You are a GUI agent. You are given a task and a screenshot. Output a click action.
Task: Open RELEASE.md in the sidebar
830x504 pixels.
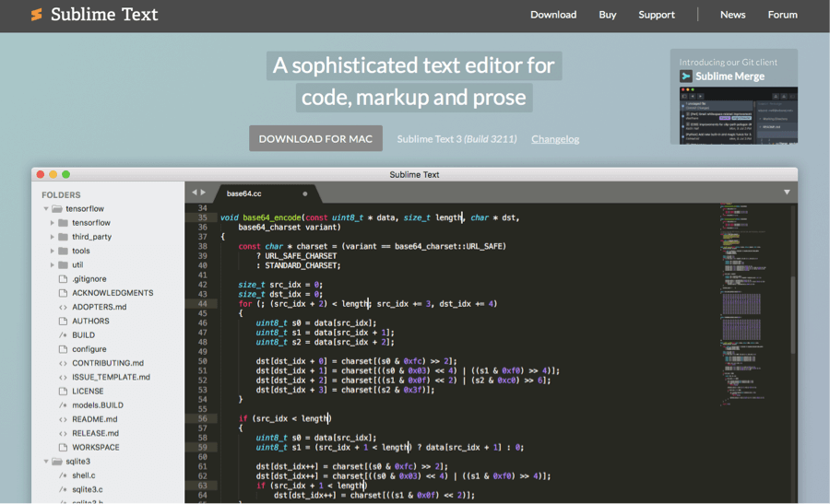click(x=95, y=433)
